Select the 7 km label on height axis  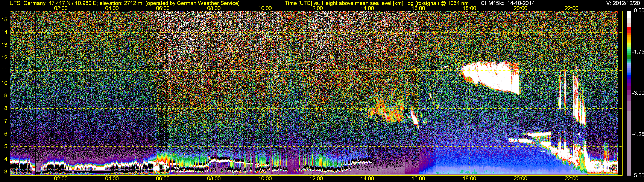(6, 121)
